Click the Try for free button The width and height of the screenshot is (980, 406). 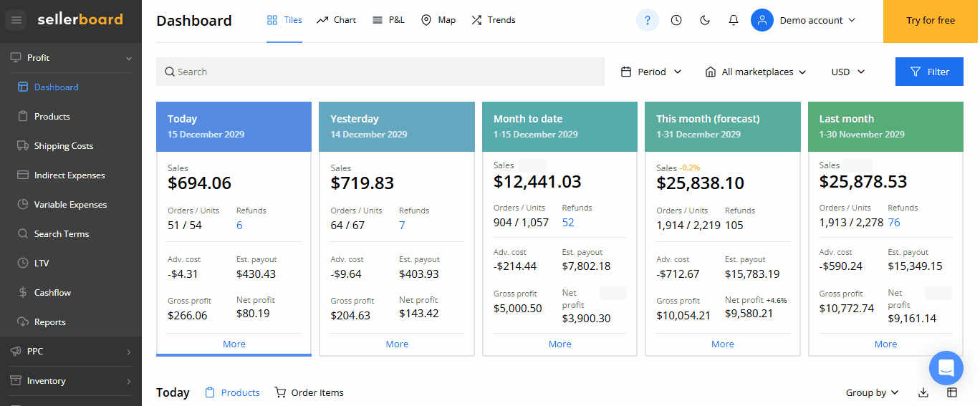(931, 21)
